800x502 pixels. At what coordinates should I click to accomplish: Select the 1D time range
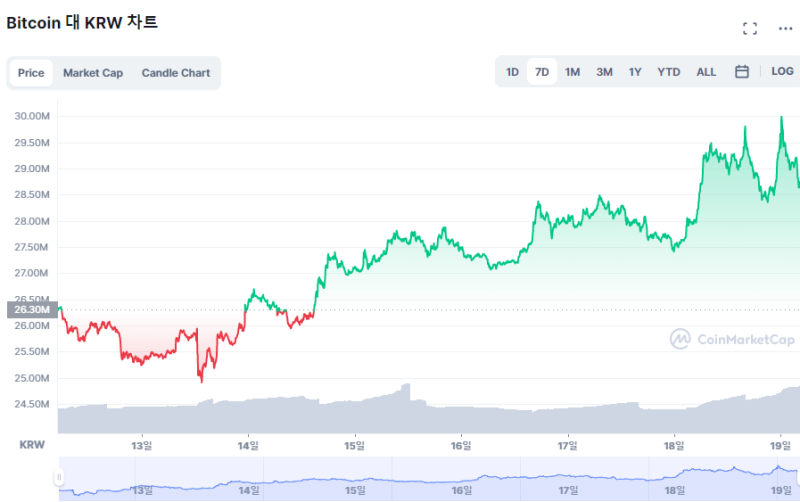[512, 72]
